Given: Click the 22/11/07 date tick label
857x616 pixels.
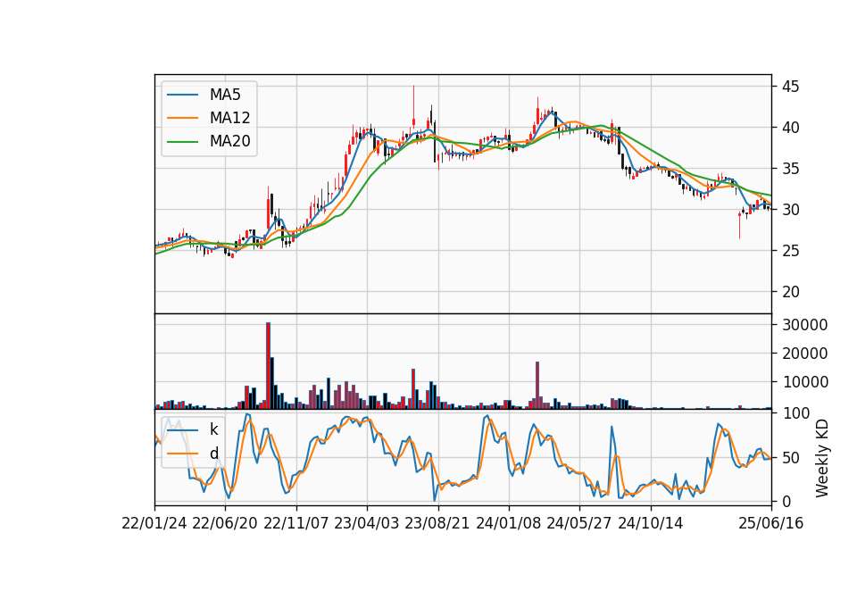Looking at the screenshot, I should [x=296, y=523].
